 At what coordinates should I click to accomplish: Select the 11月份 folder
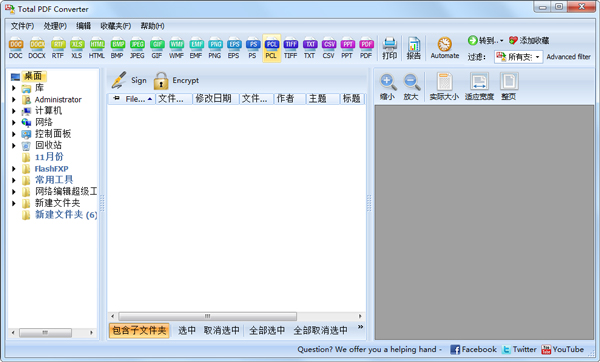(49, 157)
